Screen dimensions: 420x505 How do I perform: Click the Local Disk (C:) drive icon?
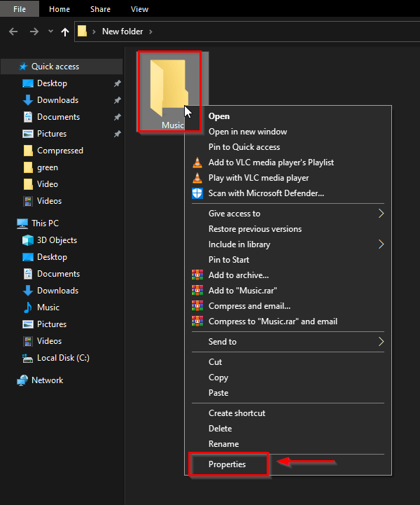point(28,358)
